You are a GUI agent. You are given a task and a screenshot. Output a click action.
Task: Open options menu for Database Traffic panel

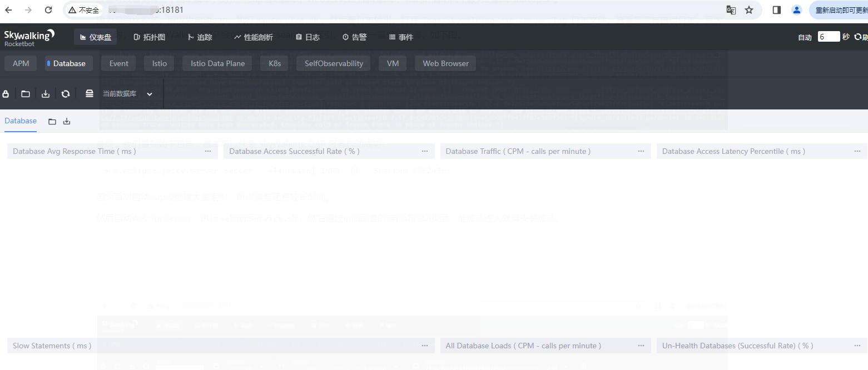641,151
